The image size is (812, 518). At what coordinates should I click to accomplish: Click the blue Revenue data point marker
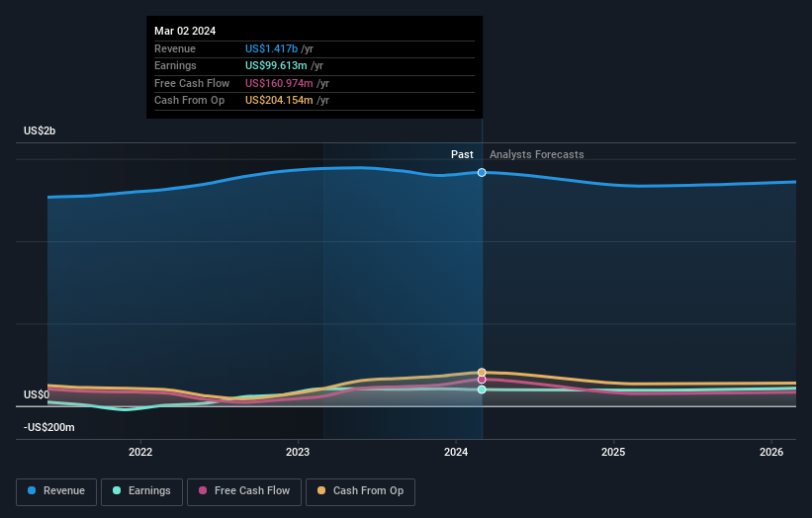tap(482, 172)
